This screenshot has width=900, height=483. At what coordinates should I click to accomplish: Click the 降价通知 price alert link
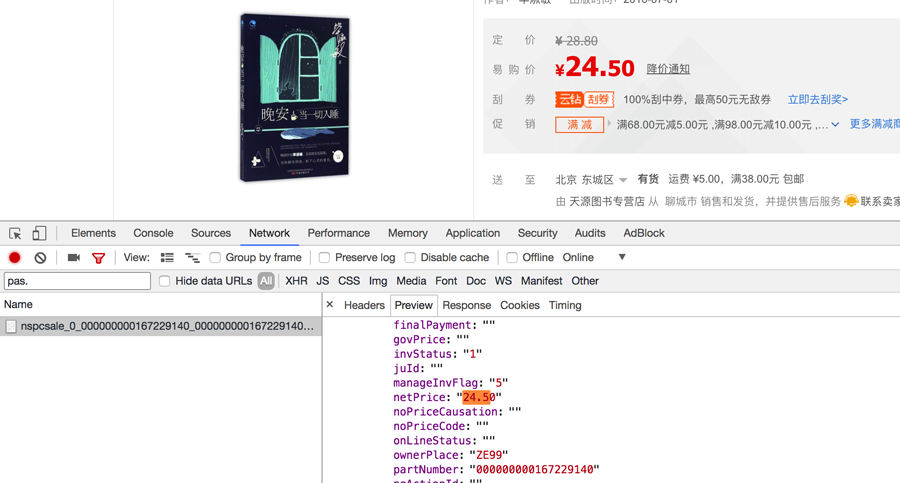pos(668,69)
